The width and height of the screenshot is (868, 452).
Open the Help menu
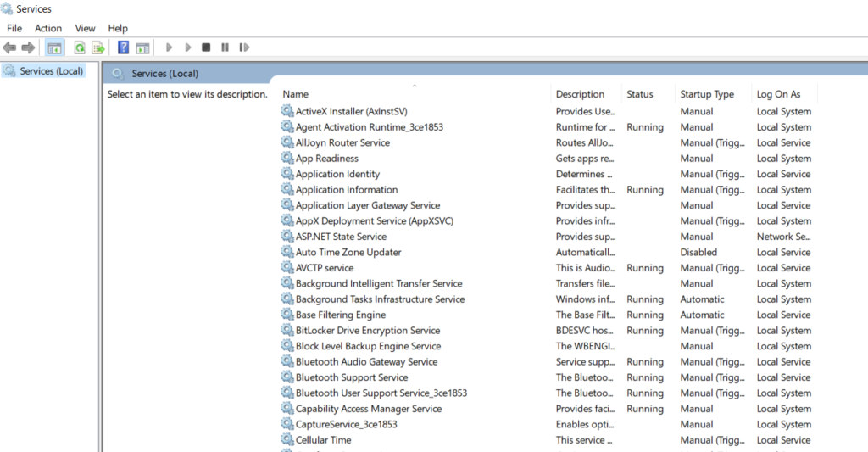[118, 28]
